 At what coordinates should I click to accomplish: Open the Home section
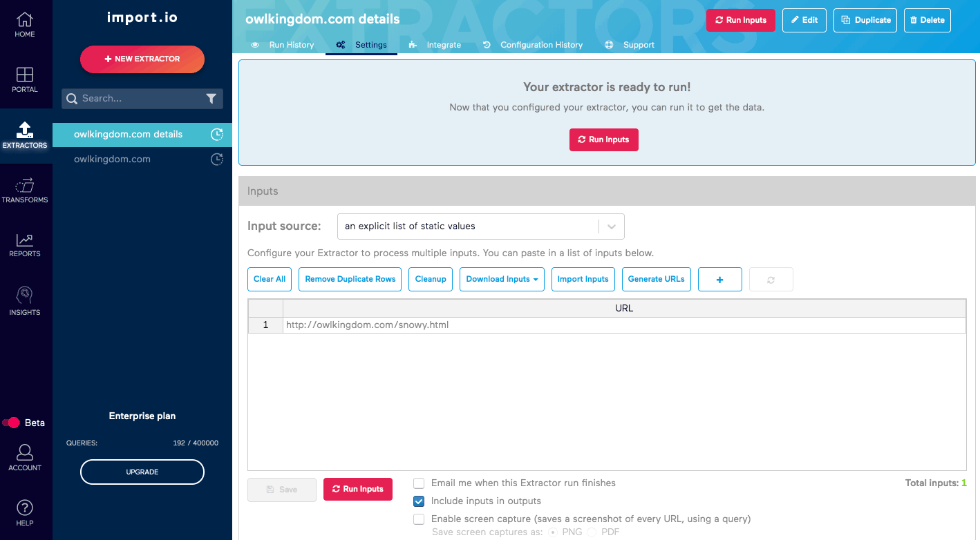coord(25,23)
